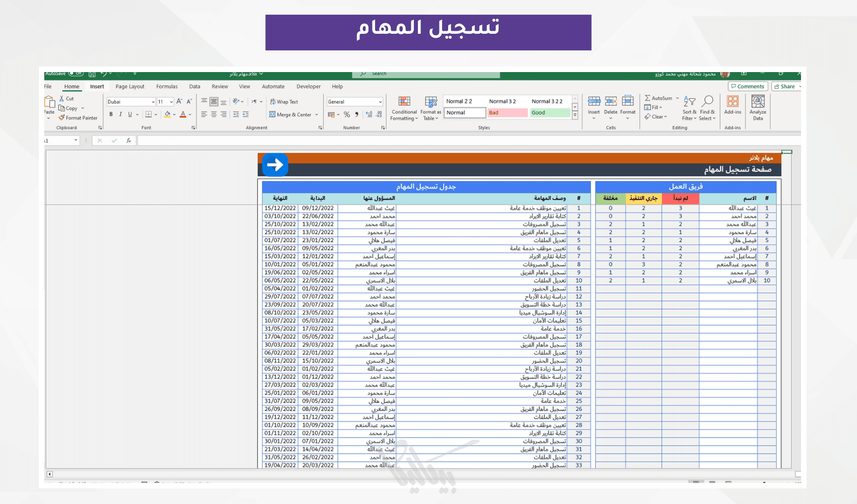Apply the Bad cell style
Screen dimensions: 857x504
click(x=507, y=113)
